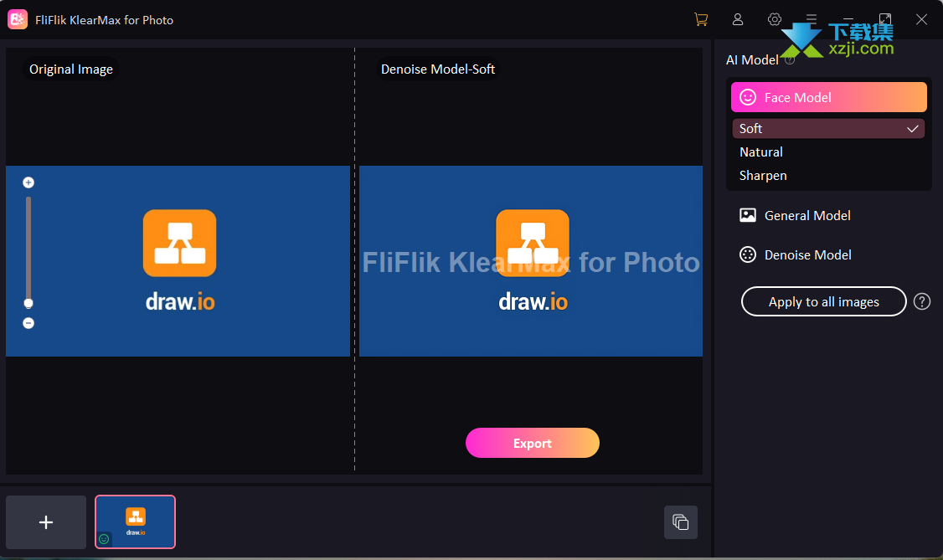Click the help icon beside AI Model
This screenshot has height=560, width=943.
(790, 60)
